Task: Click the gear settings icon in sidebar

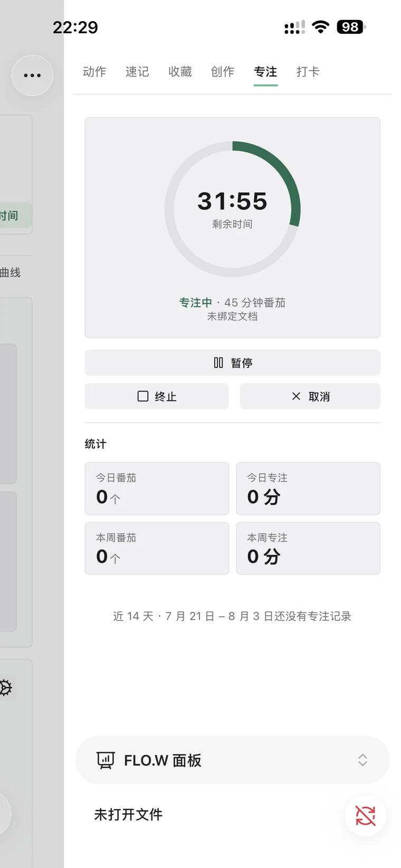Action: pyautogui.click(x=5, y=687)
